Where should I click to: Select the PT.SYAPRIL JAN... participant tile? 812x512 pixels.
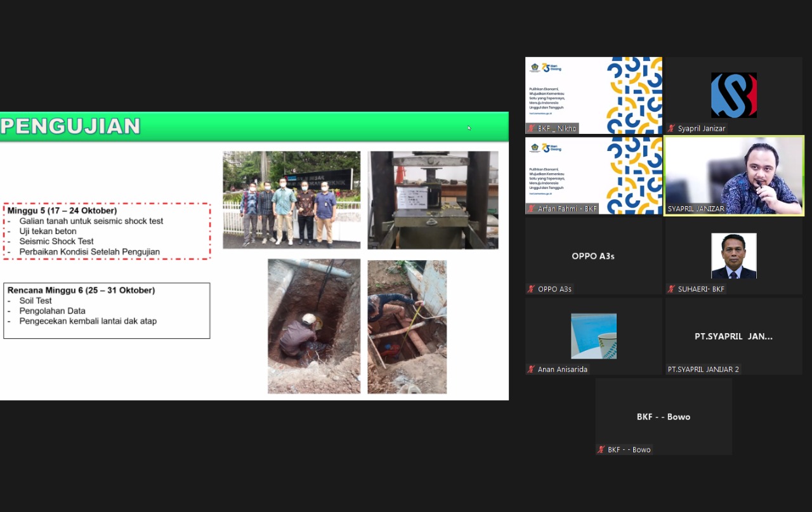click(733, 336)
